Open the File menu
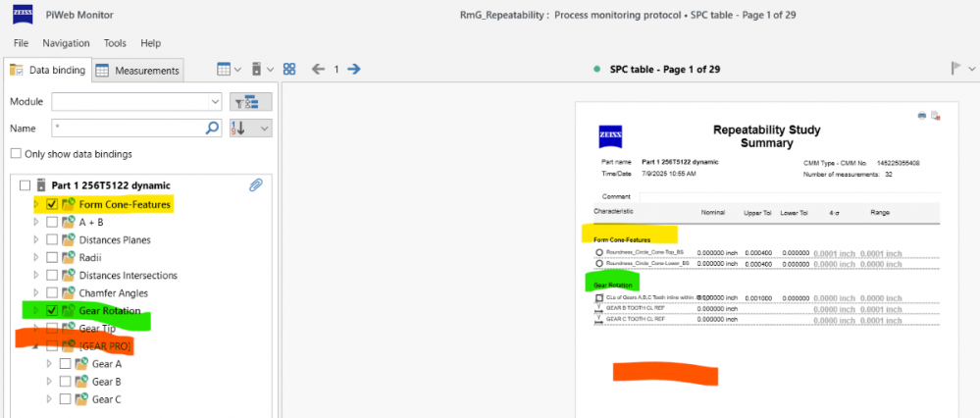Image resolution: width=980 pixels, height=418 pixels. coord(22,43)
